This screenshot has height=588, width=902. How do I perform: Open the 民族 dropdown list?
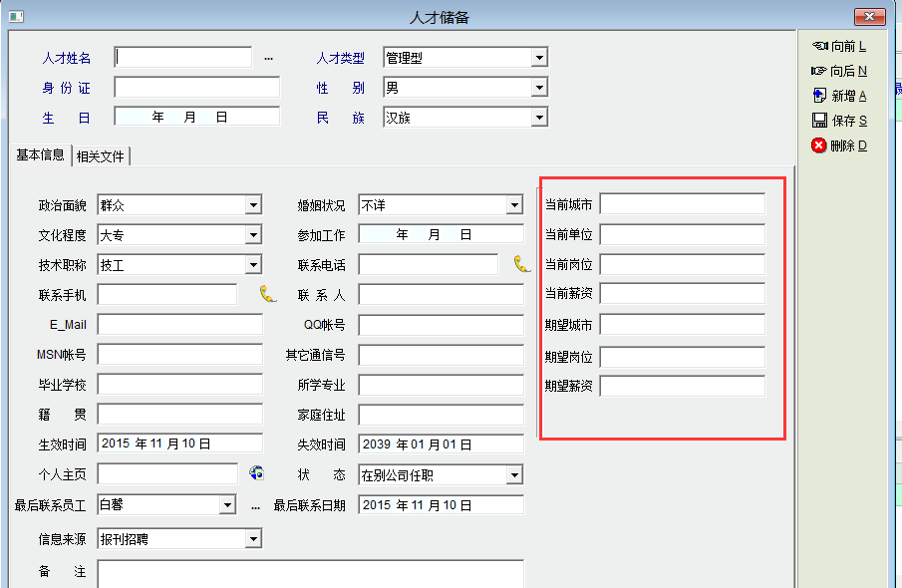[539, 118]
